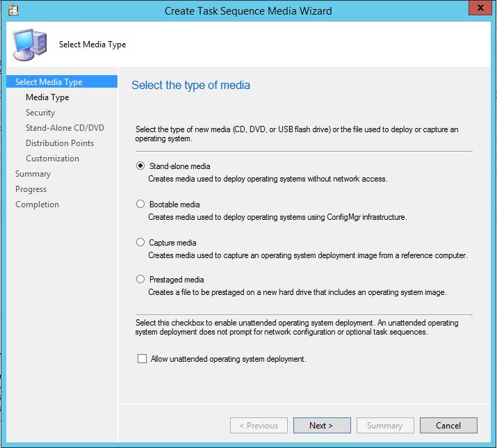
Task: Close the Create Task Sequence Media Wizard
Action: click(477, 9)
